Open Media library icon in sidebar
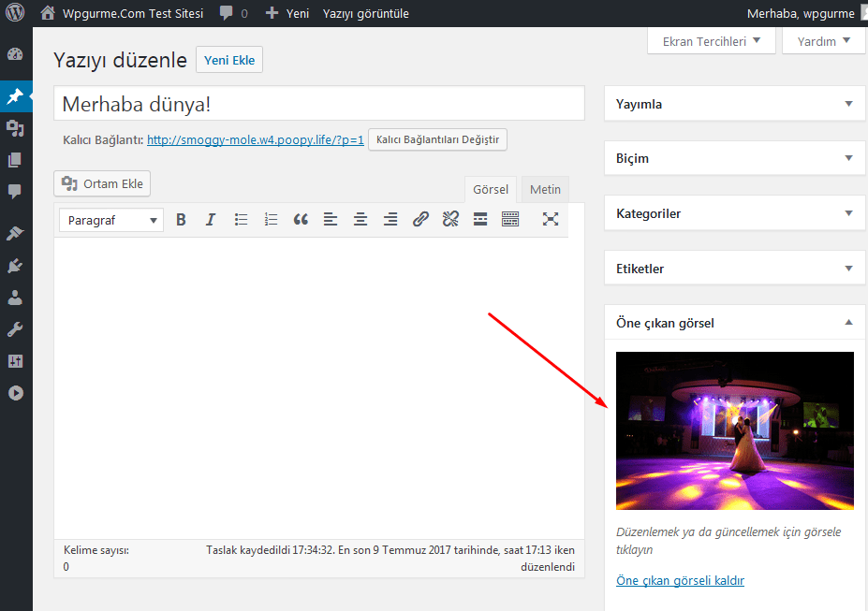This screenshot has width=868, height=611. (16, 128)
